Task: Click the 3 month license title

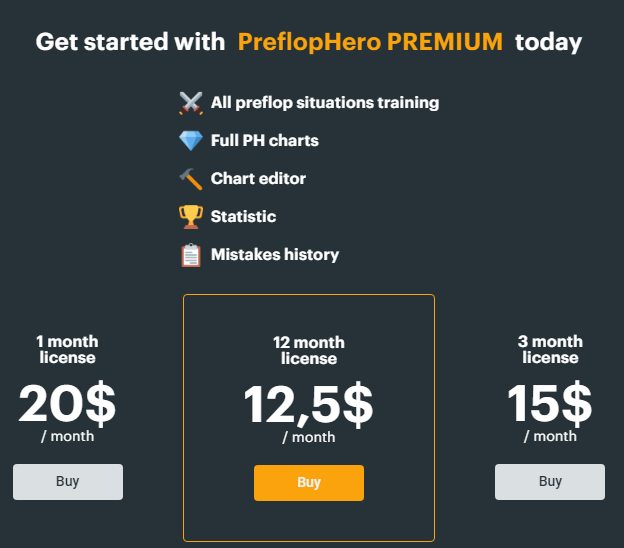Action: pos(550,349)
